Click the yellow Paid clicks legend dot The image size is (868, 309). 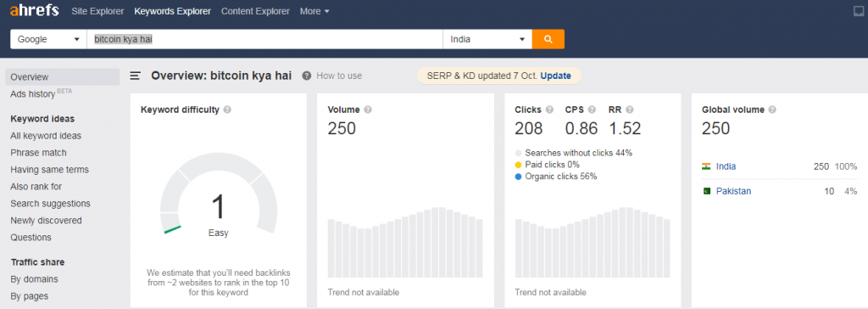pos(518,165)
